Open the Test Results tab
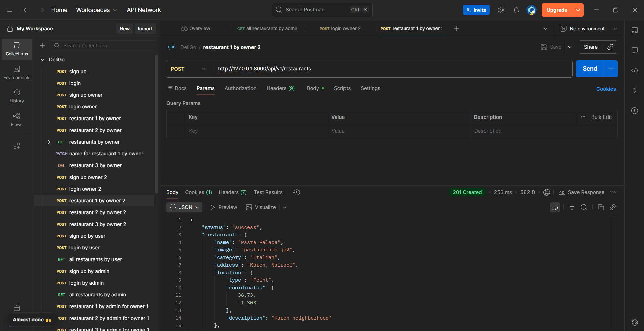644x331 pixels. pos(268,192)
